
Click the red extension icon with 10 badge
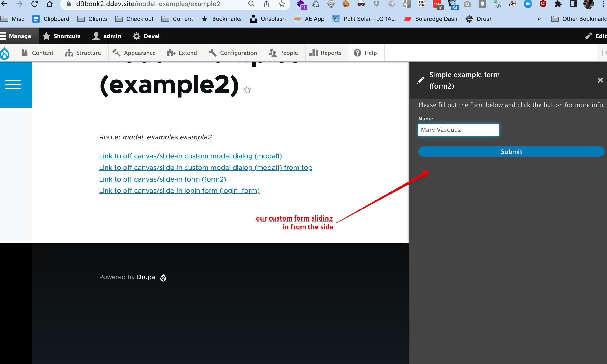click(438, 5)
